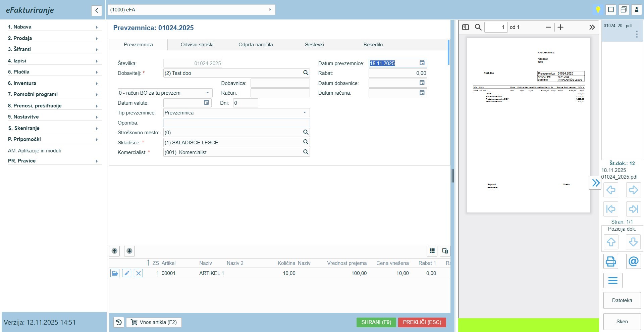The width and height of the screenshot is (644, 332).
Task: Open AM. Aplikacije in moduli
Action: click(x=35, y=151)
